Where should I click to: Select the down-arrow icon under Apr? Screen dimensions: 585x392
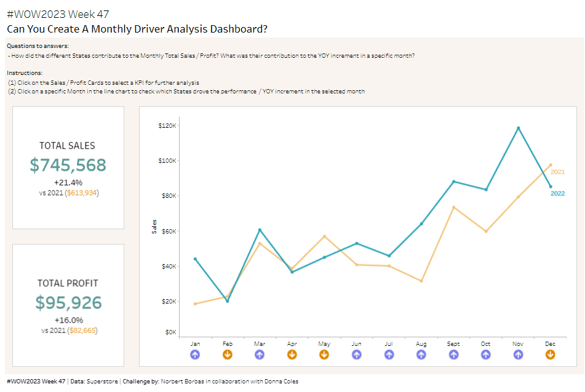click(292, 355)
